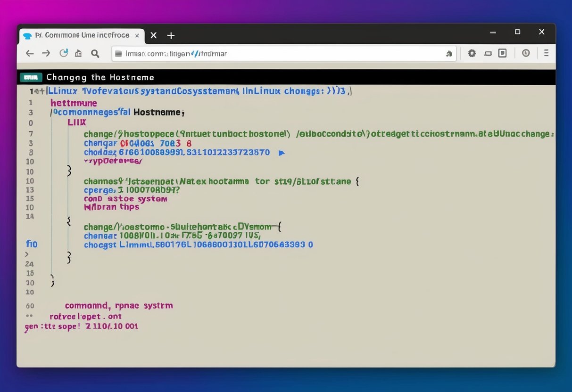
Task: Open search with the magnifier icon
Action: pos(95,53)
